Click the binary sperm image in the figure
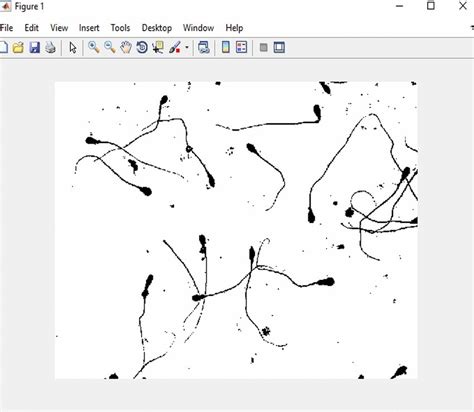 pos(236,230)
